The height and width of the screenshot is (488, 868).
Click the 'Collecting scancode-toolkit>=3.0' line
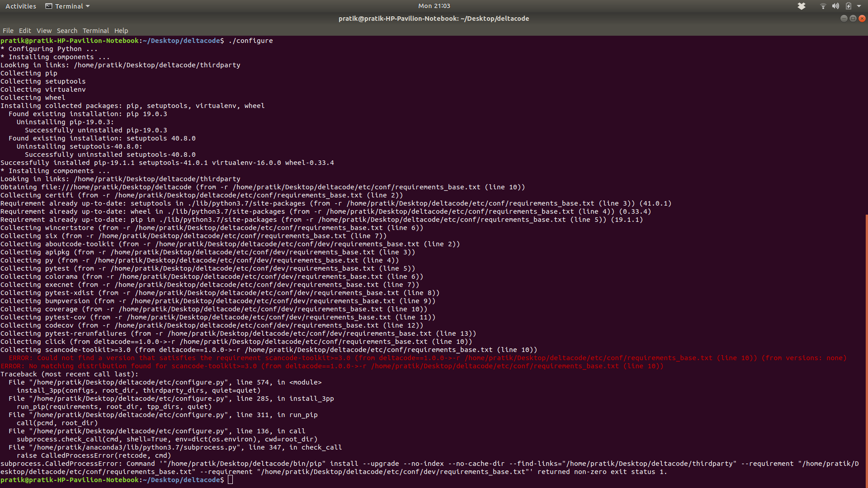(x=269, y=350)
